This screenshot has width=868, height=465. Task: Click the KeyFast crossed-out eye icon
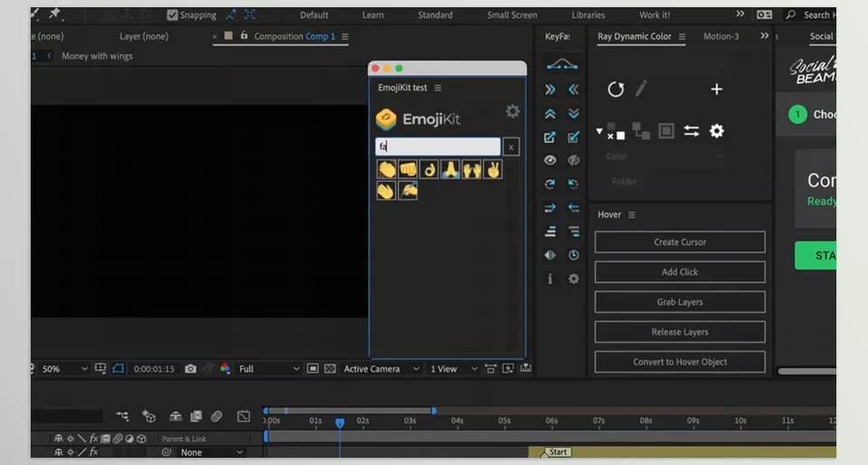tap(573, 160)
